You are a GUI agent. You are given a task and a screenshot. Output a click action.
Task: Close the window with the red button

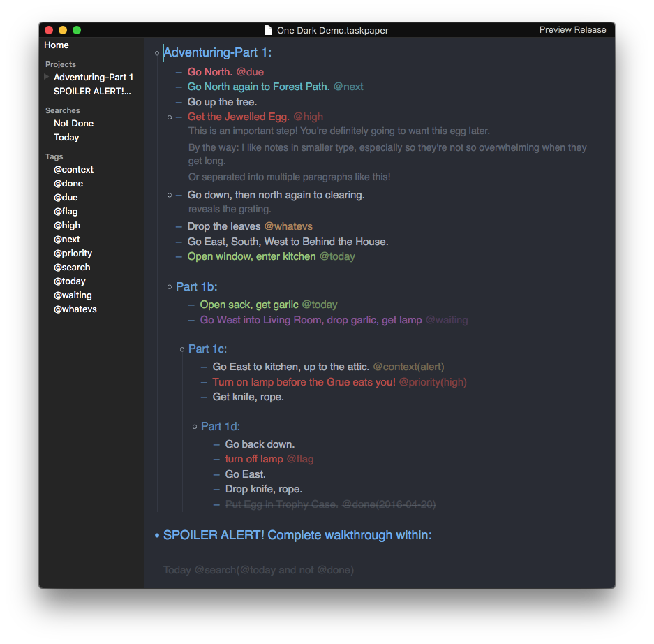pyautogui.click(x=49, y=30)
